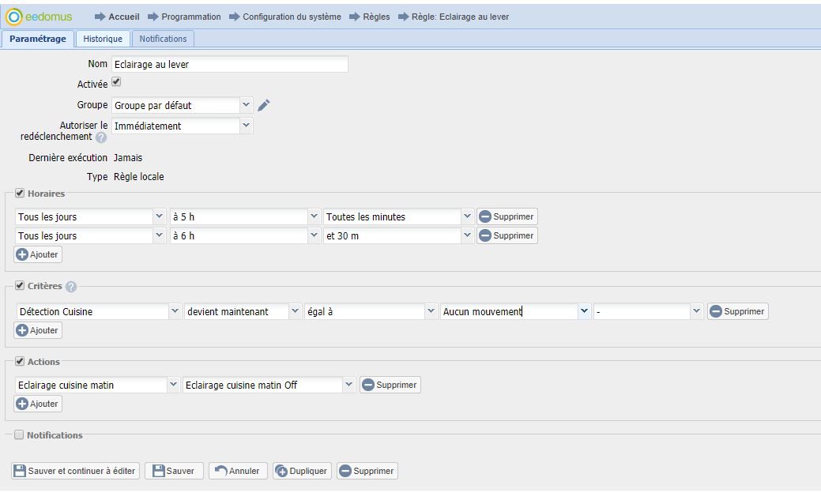Open the 'Aucun mouvement' value dropdown
The width and height of the screenshot is (821, 504).
tap(584, 311)
